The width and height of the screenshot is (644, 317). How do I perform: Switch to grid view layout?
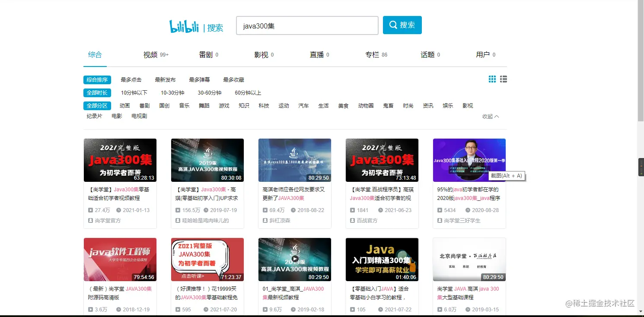(492, 79)
